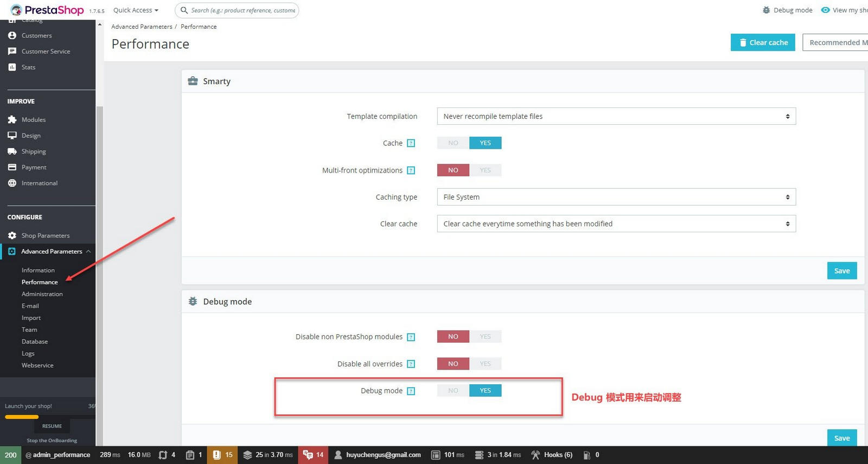Image resolution: width=868 pixels, height=464 pixels.
Task: Open the Template compilation dropdown
Action: (x=616, y=116)
